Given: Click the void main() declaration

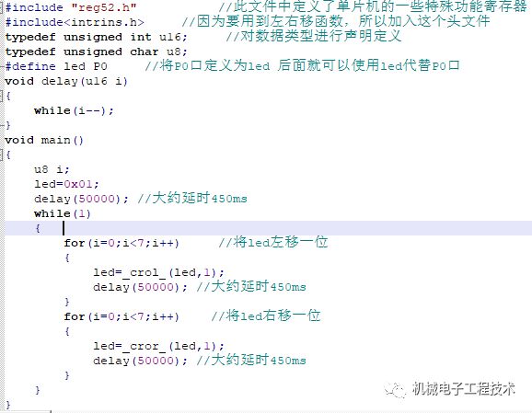Looking at the screenshot, I should pyautogui.click(x=44, y=140).
